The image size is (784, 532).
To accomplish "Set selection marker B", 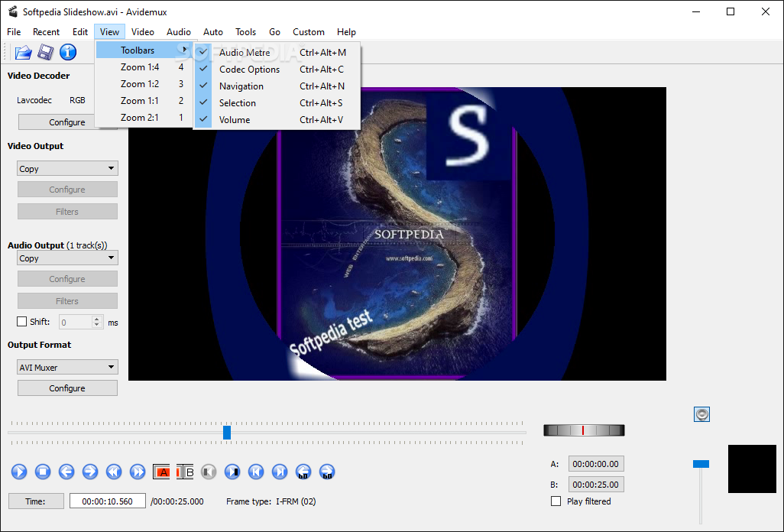I will [x=185, y=472].
